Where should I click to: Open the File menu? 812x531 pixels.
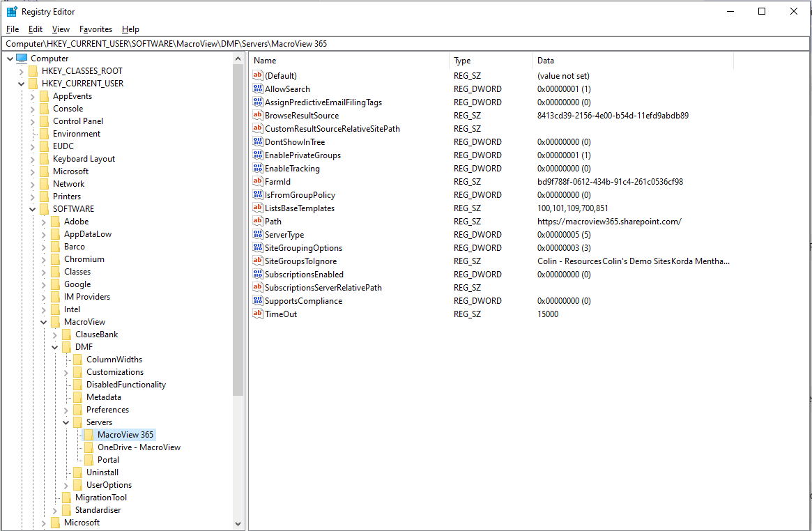point(13,29)
